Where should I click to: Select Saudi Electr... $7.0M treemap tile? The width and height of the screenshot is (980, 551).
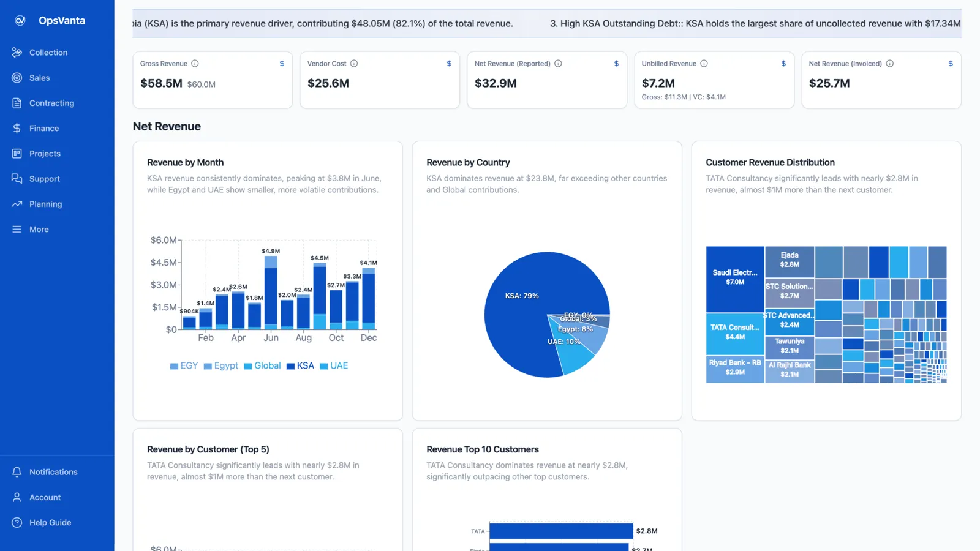coord(735,279)
